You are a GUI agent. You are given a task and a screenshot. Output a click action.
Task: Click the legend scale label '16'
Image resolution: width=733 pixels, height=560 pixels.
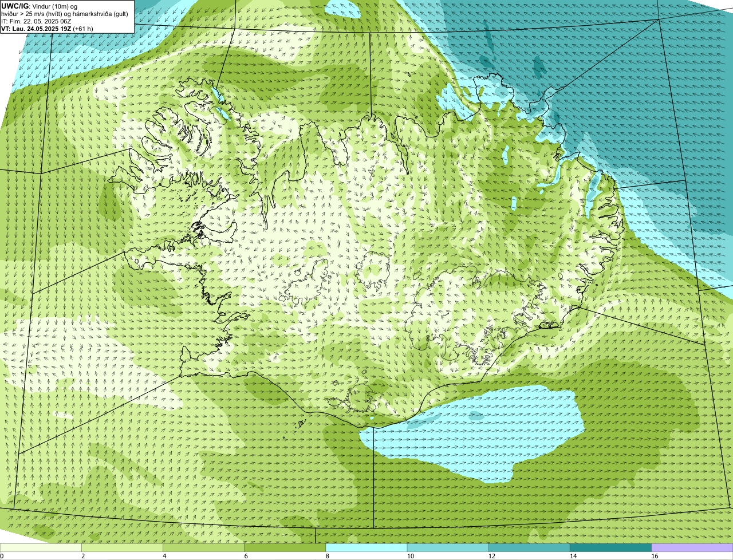tap(655, 556)
